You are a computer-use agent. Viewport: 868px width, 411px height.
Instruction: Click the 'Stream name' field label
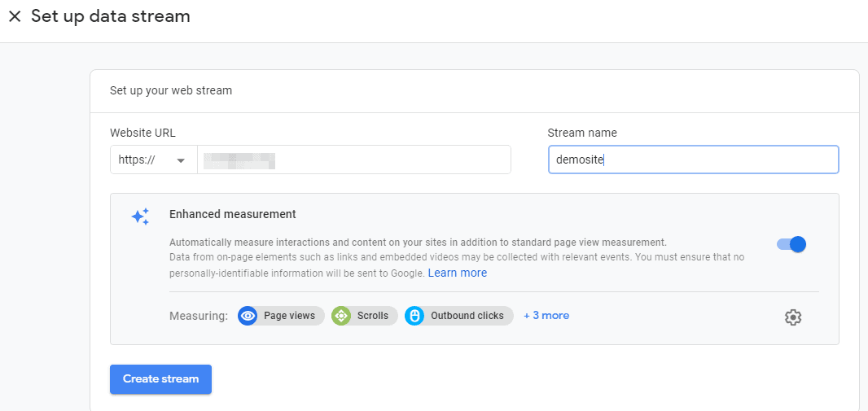click(582, 133)
